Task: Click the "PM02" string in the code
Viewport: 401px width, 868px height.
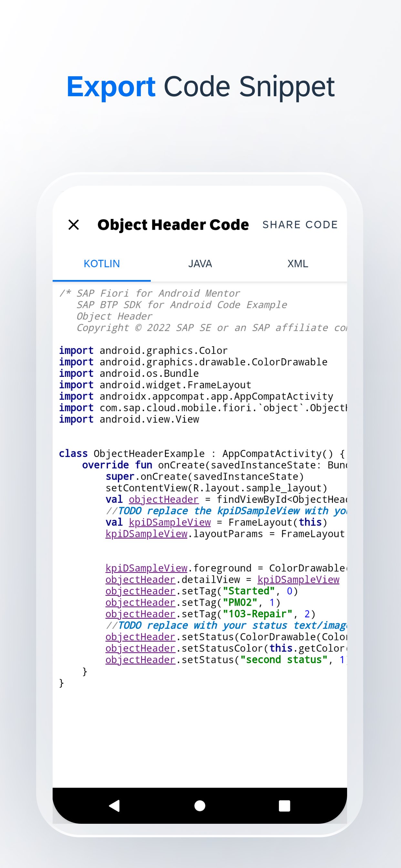Action: click(240, 603)
